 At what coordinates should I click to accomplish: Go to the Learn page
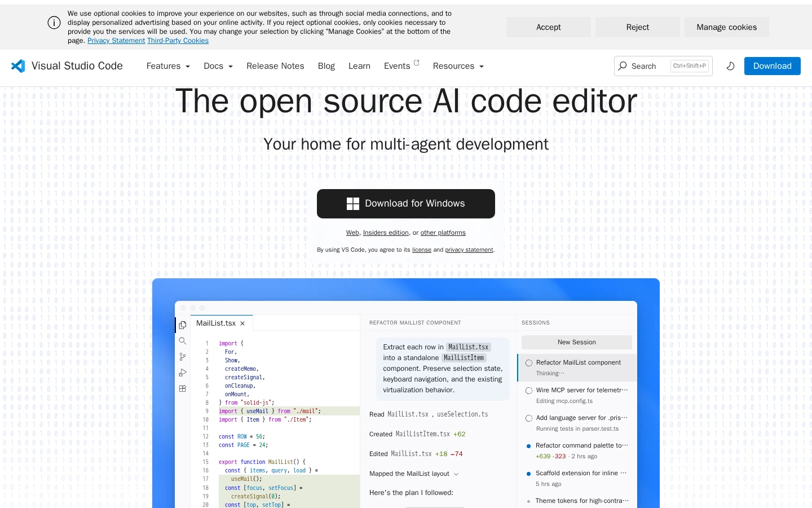point(359,66)
